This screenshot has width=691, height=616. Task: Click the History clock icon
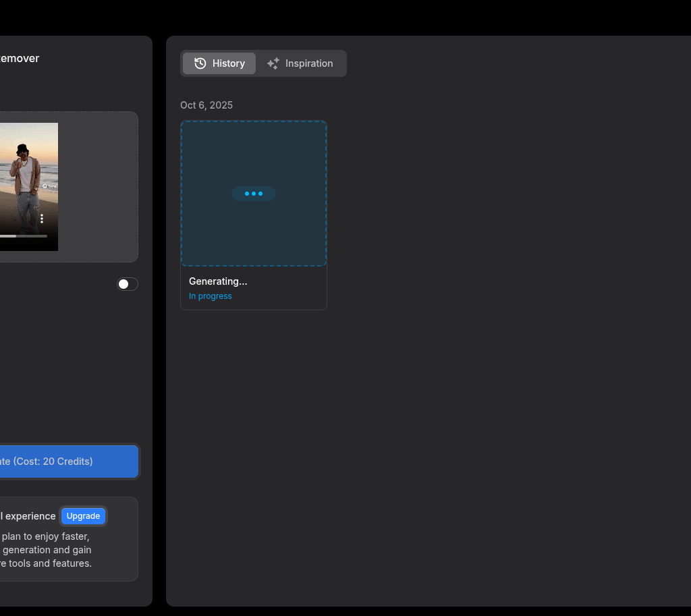[200, 63]
